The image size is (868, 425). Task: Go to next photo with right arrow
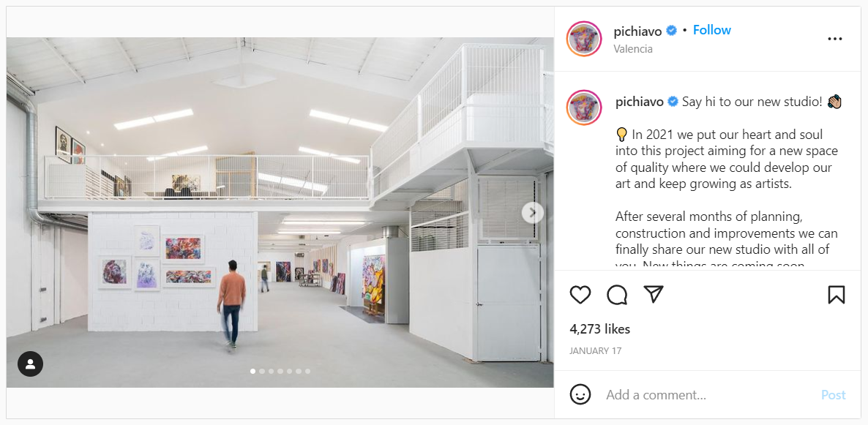click(533, 212)
